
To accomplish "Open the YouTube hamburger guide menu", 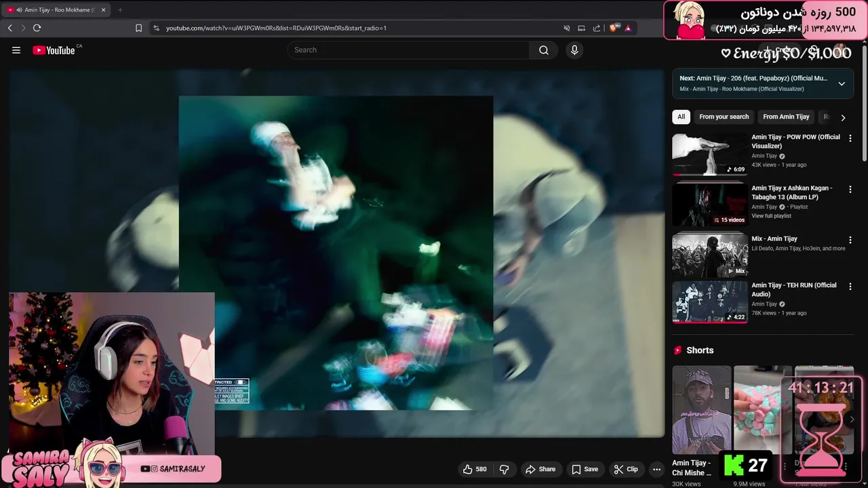I will point(16,50).
